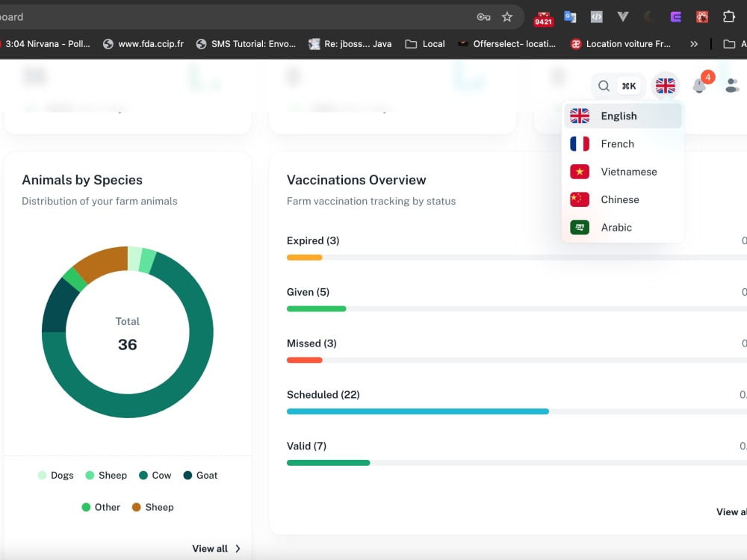Image resolution: width=747 pixels, height=560 pixels.
Task: Click the search magnifier icon
Action: [604, 86]
